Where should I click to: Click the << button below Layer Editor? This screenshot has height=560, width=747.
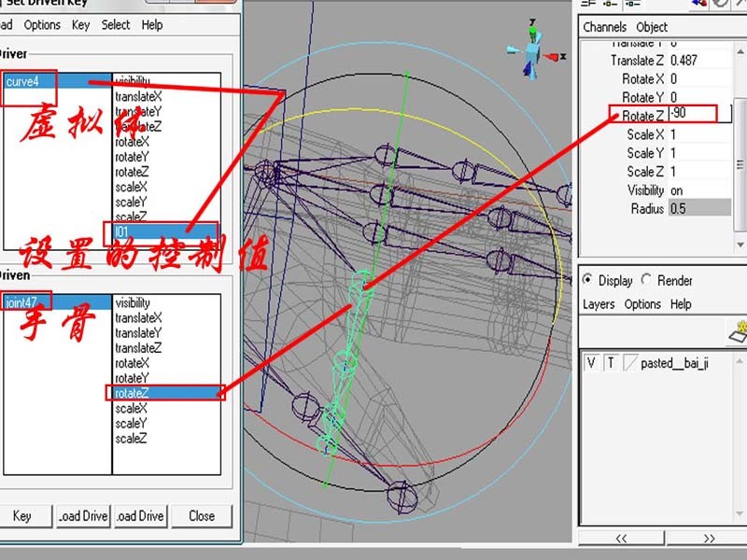pyautogui.click(x=621, y=539)
